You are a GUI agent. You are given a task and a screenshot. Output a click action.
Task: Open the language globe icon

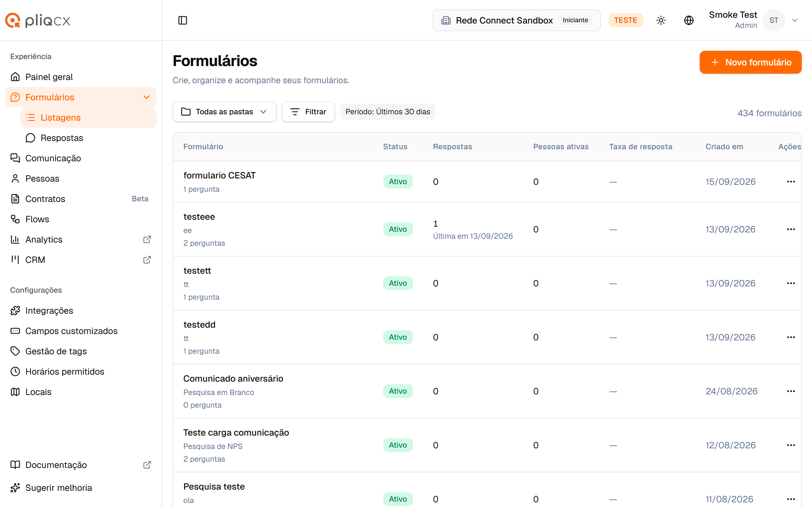pyautogui.click(x=689, y=20)
